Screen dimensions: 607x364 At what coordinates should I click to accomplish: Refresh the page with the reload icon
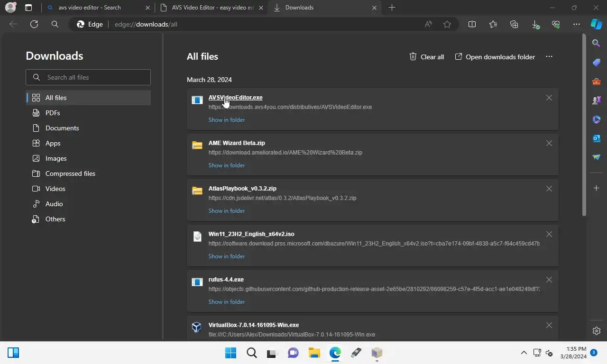(x=34, y=24)
